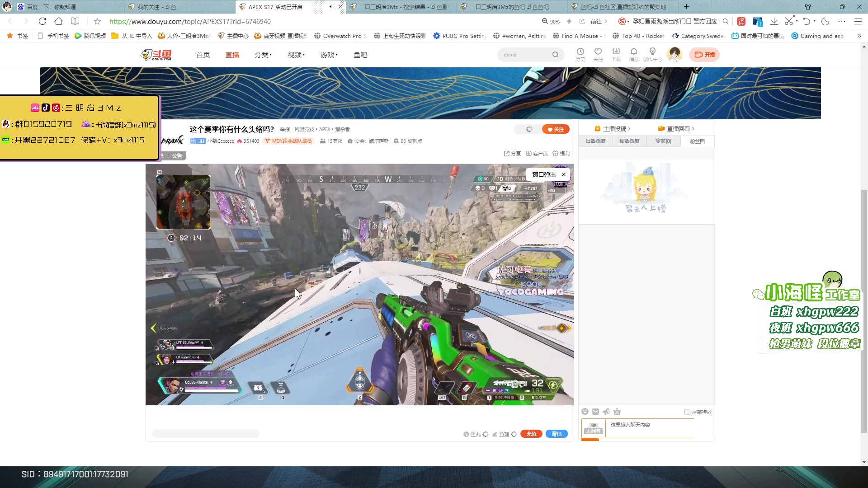Open the creator center lightbulb icon
Image resolution: width=868 pixels, height=488 pixels.
(652, 54)
